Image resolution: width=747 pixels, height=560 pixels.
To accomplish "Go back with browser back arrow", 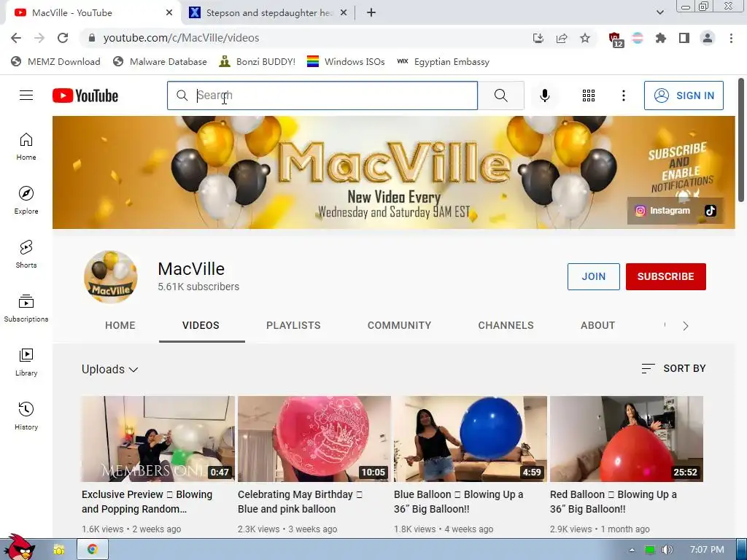I will [16, 38].
